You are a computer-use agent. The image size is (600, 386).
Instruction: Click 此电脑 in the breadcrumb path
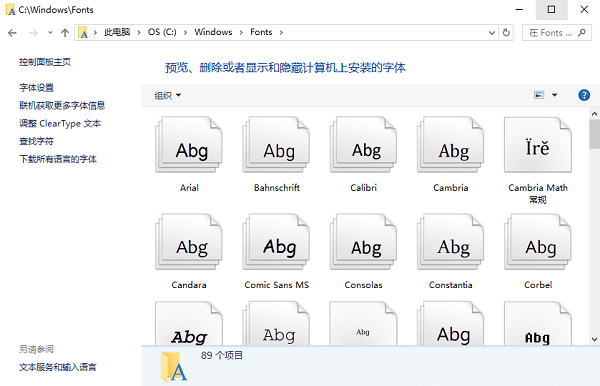point(117,32)
